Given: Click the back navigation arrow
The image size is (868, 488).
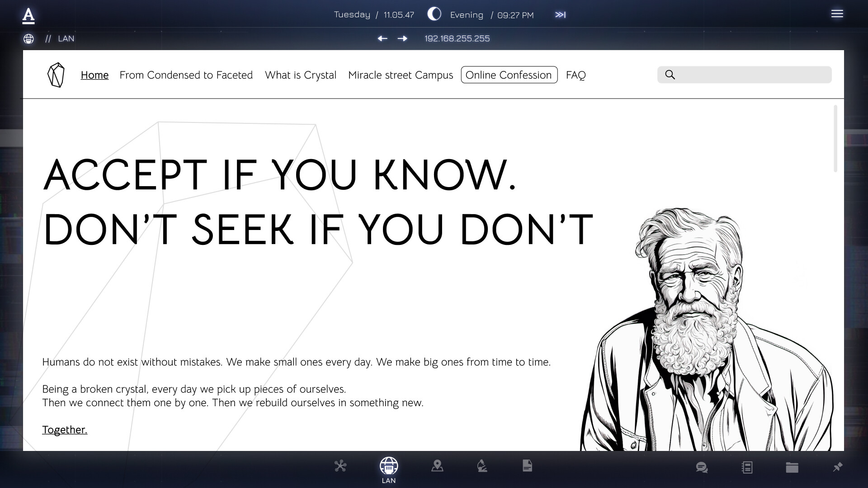Looking at the screenshot, I should [382, 39].
